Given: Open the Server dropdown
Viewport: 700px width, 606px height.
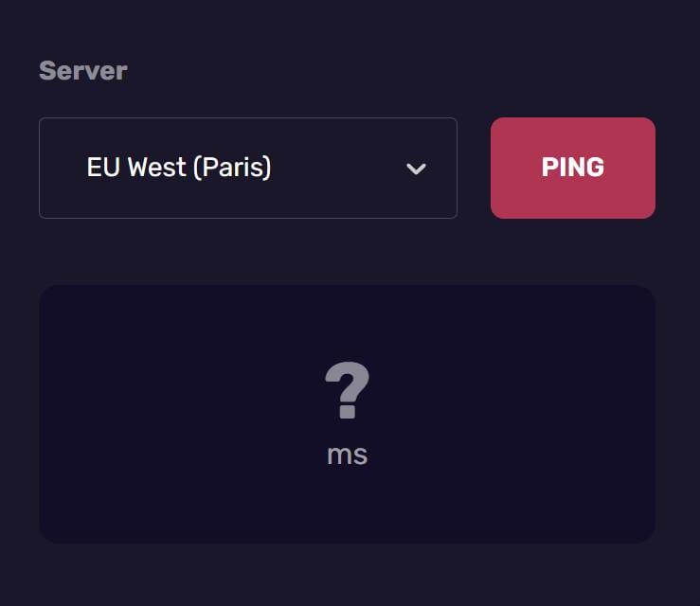Looking at the screenshot, I should [x=247, y=168].
